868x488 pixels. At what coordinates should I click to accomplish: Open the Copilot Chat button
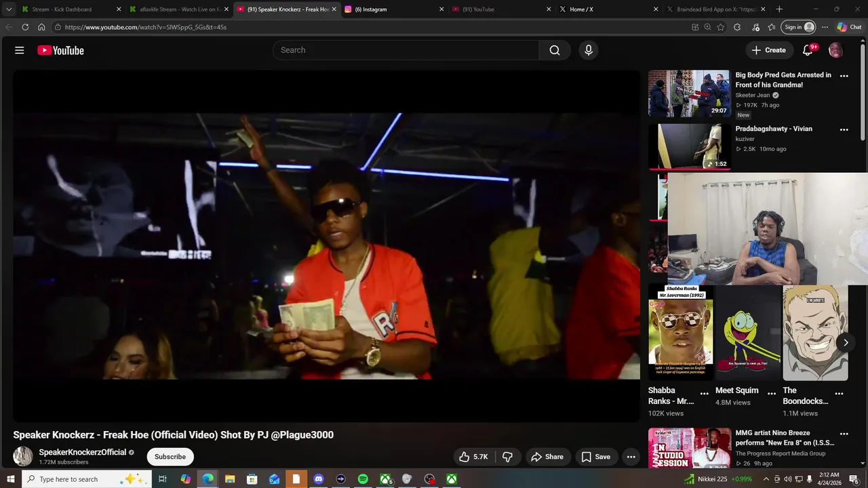pos(849,27)
